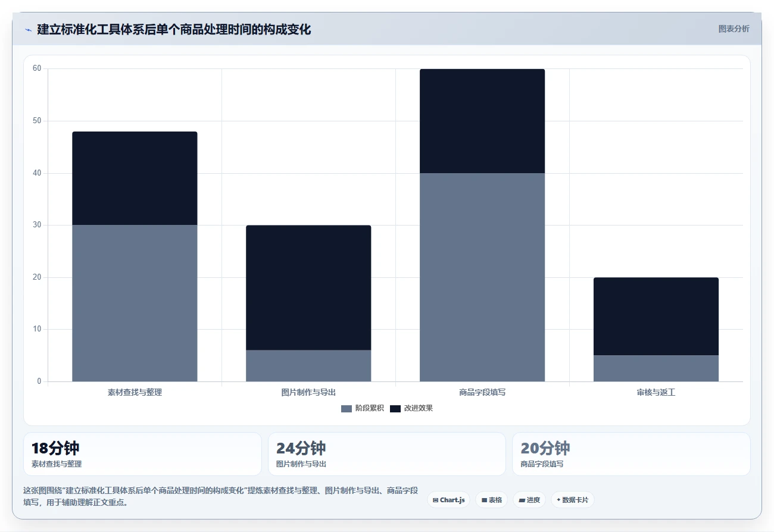Select the Chart.js tag chip
Viewport: 774px width, 532px height.
click(x=448, y=500)
